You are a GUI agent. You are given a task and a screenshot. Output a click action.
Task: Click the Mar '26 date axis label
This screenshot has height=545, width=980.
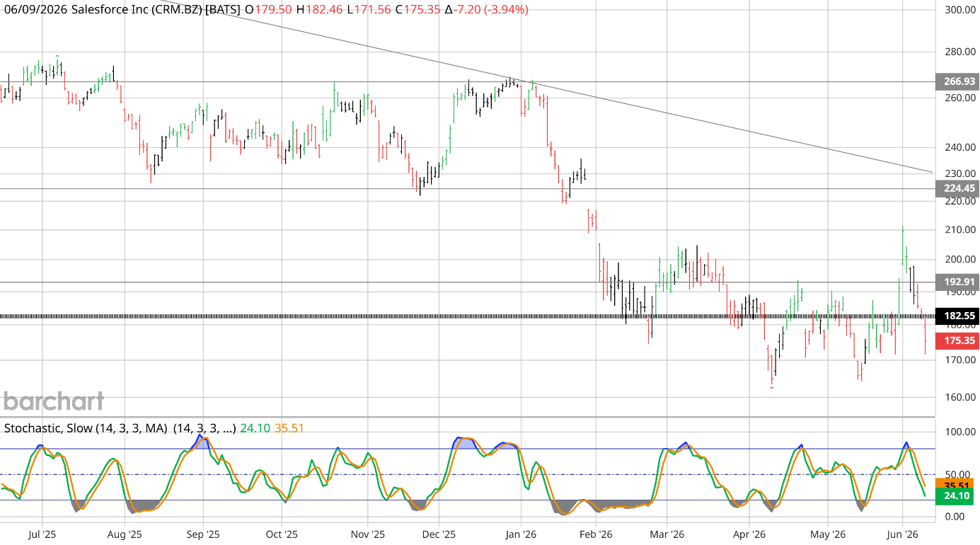pos(667,534)
